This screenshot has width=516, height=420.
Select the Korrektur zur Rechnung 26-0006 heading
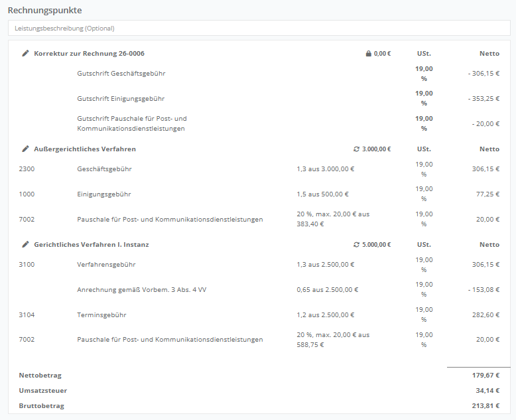point(89,54)
